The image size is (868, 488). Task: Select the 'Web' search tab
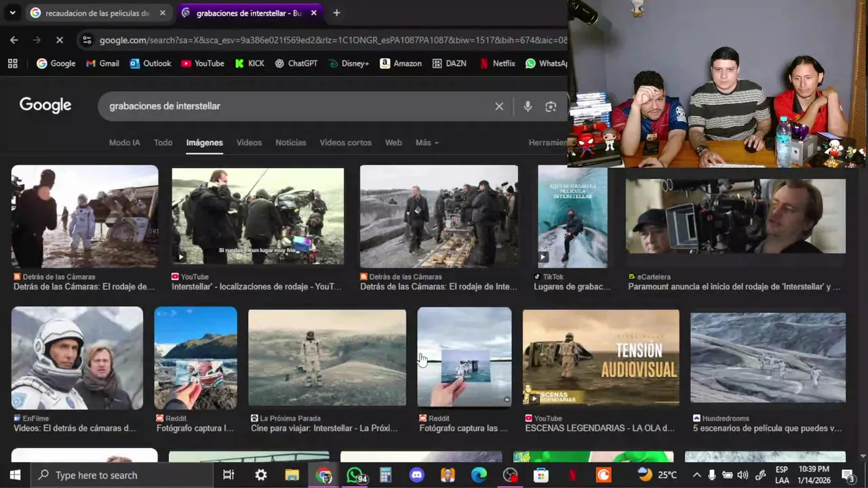393,142
